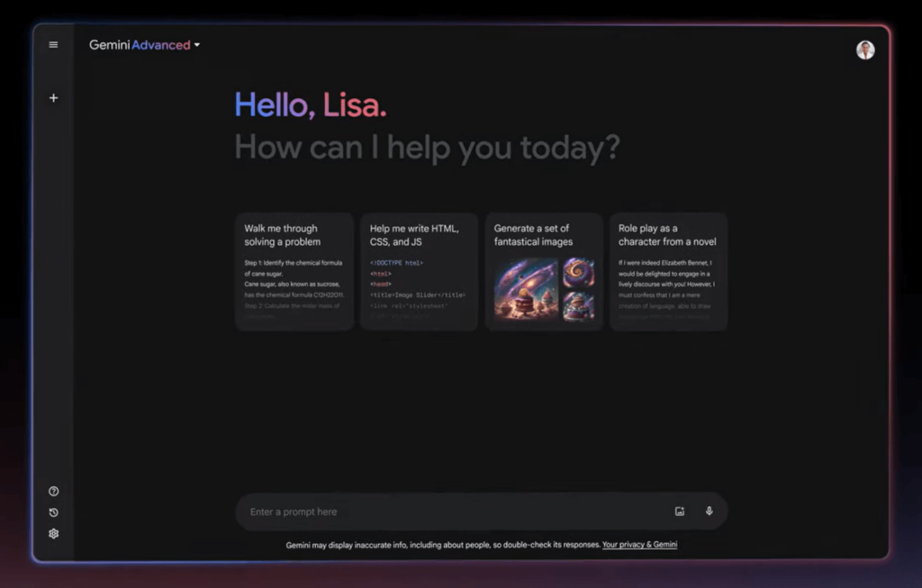Click the upload image icon in prompt box
Viewport: 922px width, 588px height.
[680, 511]
